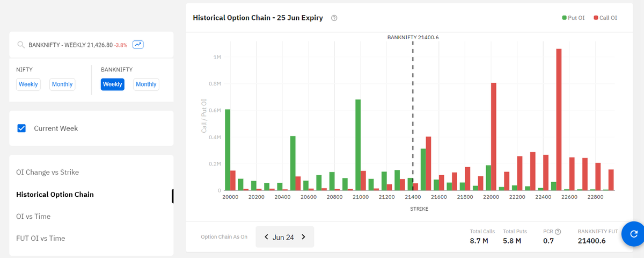Open Historical Option Chain view
The image size is (644, 258).
tap(55, 194)
